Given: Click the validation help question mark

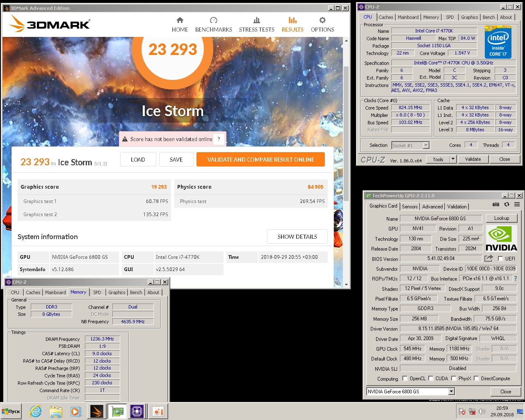Looking at the screenshot, I should point(219,139).
